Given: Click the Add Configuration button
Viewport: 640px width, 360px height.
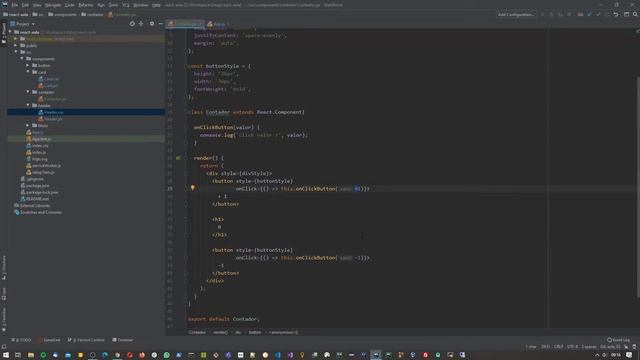Looking at the screenshot, I should pyautogui.click(x=516, y=14).
